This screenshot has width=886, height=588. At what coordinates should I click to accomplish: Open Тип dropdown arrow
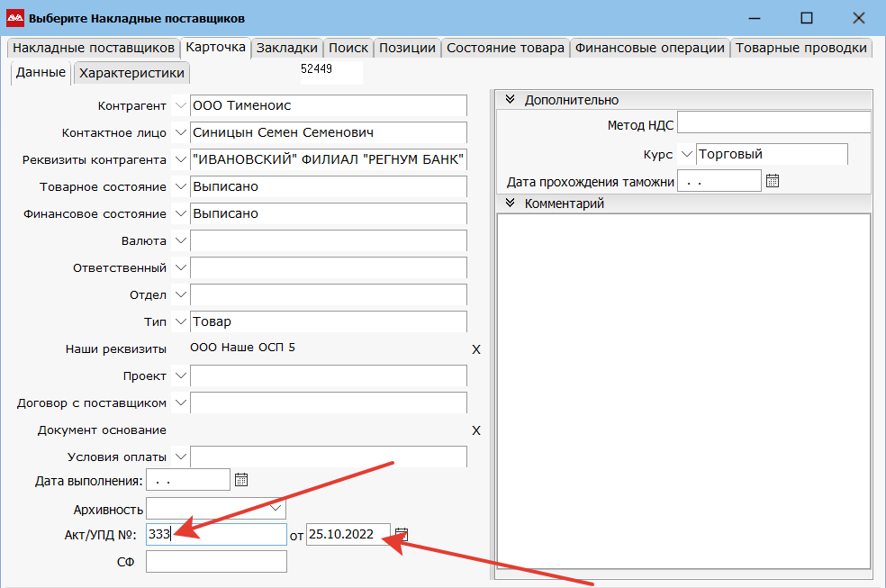coord(180,321)
